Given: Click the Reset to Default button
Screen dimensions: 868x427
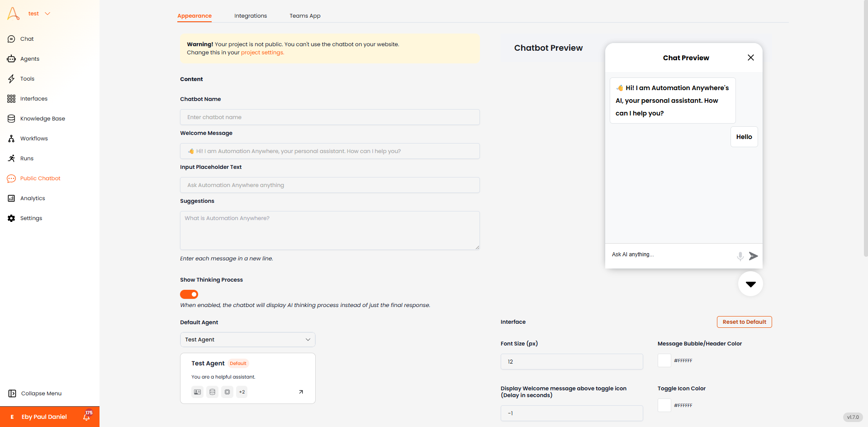Looking at the screenshot, I should click(x=744, y=322).
